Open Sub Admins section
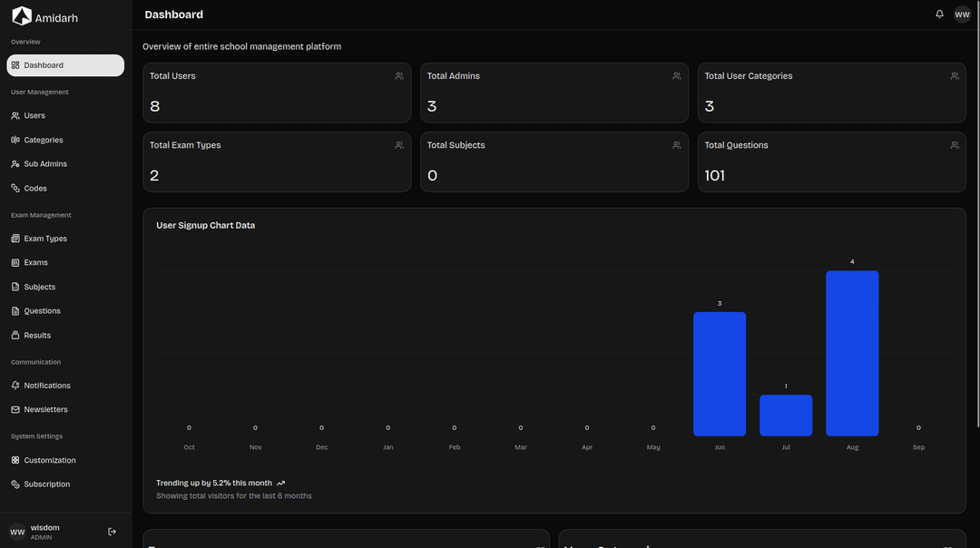The image size is (980, 548). [44, 164]
